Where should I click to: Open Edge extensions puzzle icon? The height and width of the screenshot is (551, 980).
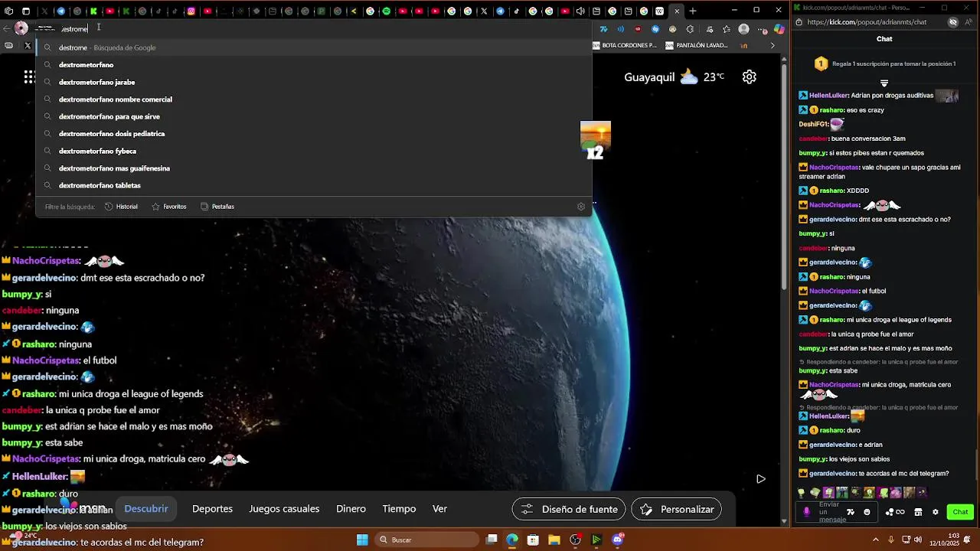point(690,29)
